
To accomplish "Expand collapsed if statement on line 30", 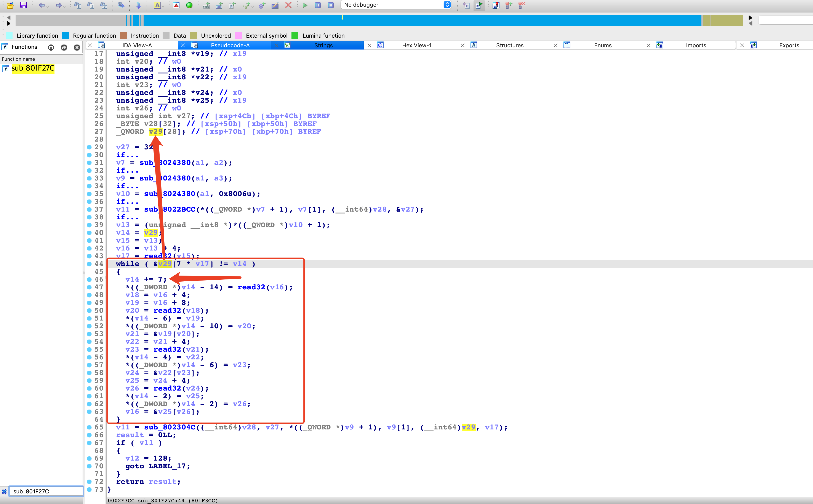I will click(127, 155).
